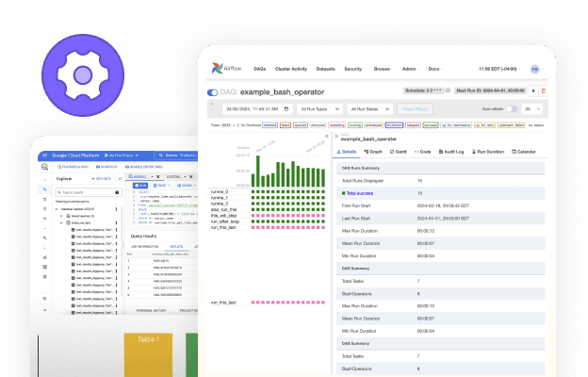Toggle the example_bash_operator DAG pause switch

(212, 92)
